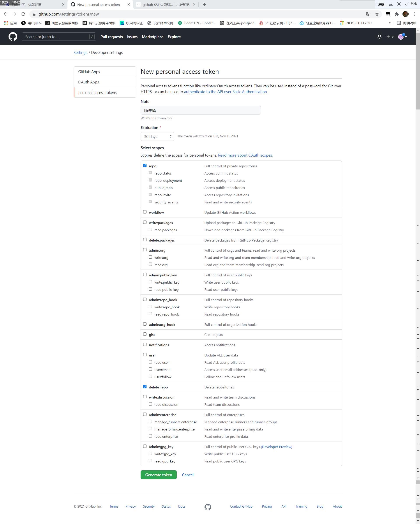Image resolution: width=420 pixels, height=524 pixels.
Task: Tick the gist scope checkbox
Action: (x=145, y=334)
